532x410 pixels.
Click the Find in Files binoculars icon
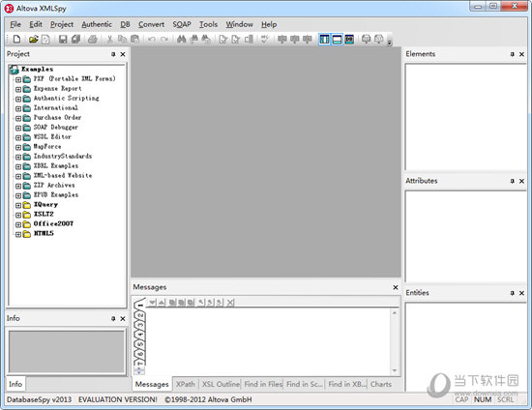[x=206, y=40]
